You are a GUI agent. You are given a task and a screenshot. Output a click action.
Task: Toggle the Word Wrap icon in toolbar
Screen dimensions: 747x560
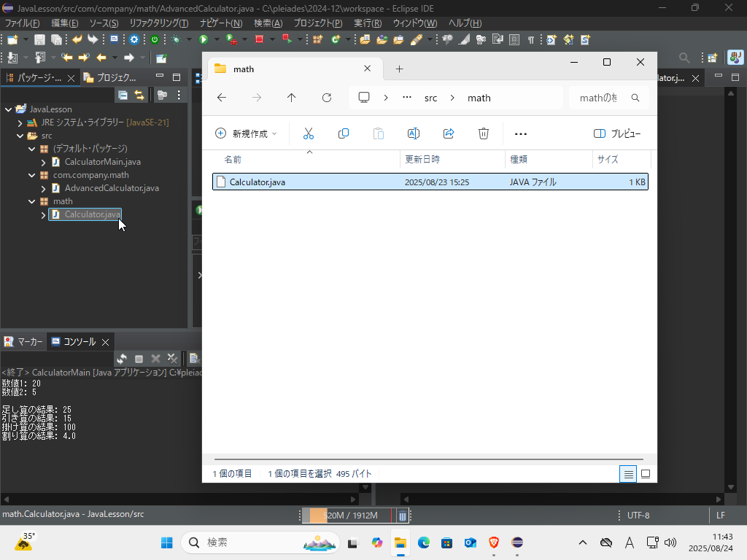498,40
